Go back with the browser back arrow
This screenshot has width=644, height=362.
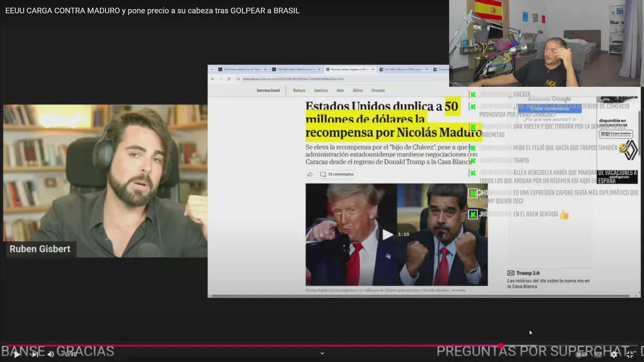coord(213,79)
